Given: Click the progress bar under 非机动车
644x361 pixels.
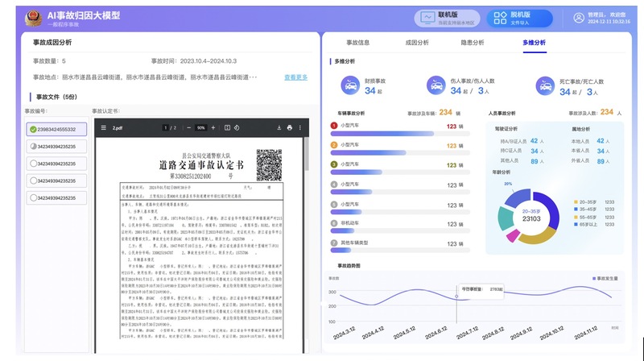Looking at the screenshot, I should (x=400, y=231).
